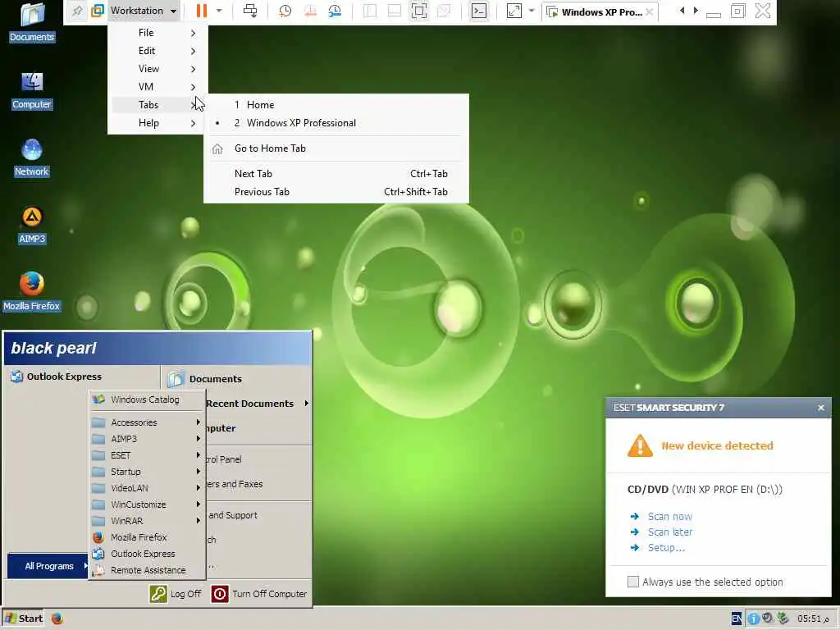Open Remote Assistance program entry

pos(148,571)
